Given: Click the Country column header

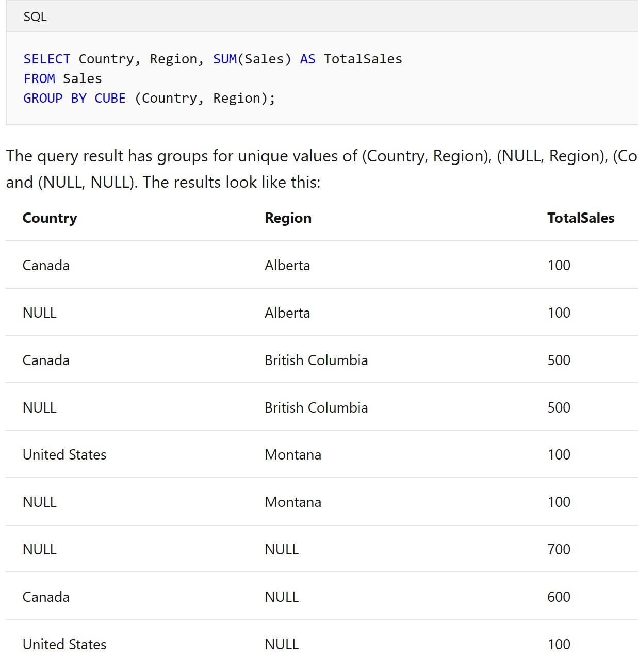Looking at the screenshot, I should point(50,218).
